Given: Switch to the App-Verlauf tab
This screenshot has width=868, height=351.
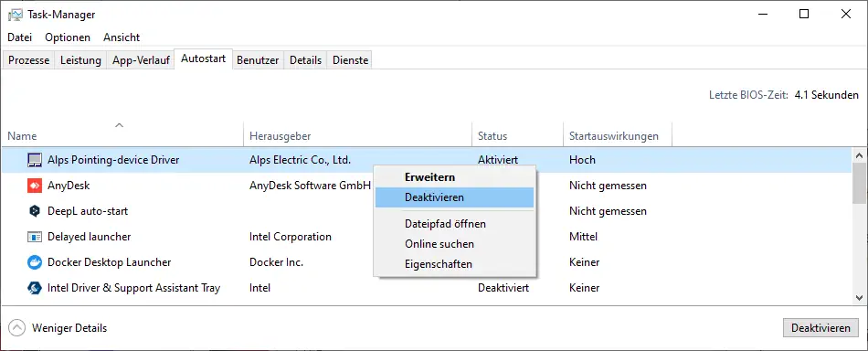Looking at the screenshot, I should [x=141, y=60].
